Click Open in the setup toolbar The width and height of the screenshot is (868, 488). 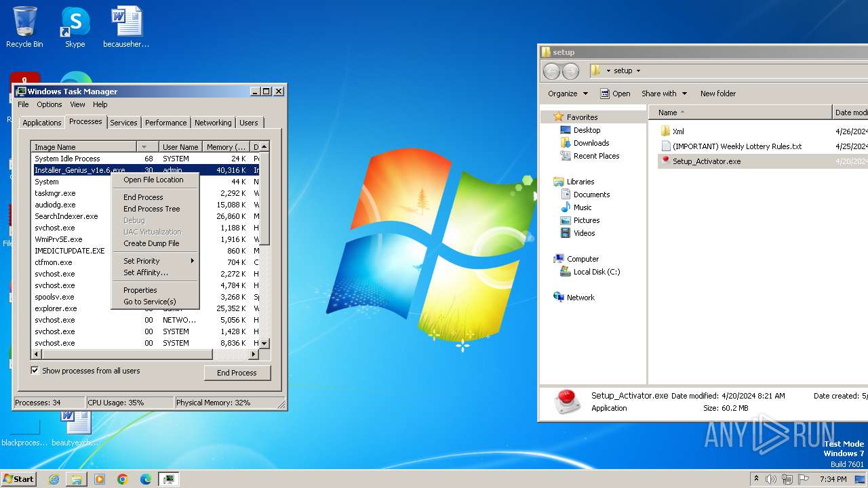click(x=615, y=94)
